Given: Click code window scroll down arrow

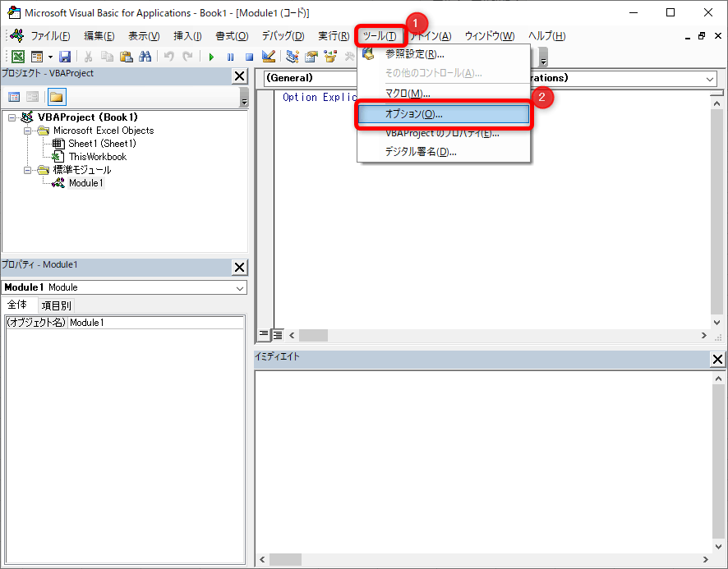Looking at the screenshot, I should tap(716, 322).
